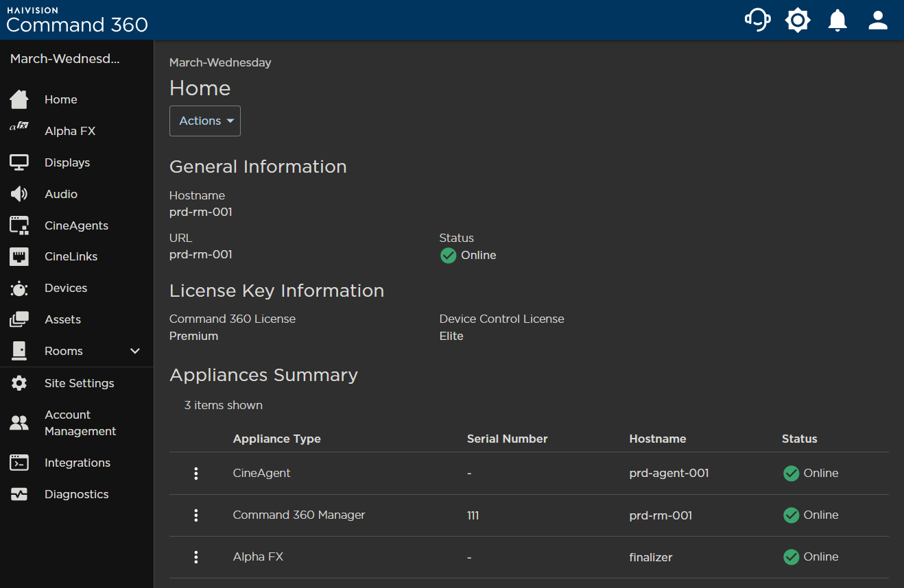Image resolution: width=904 pixels, height=588 pixels.
Task: Click the CineAgent appliance type cell
Action: point(261,473)
